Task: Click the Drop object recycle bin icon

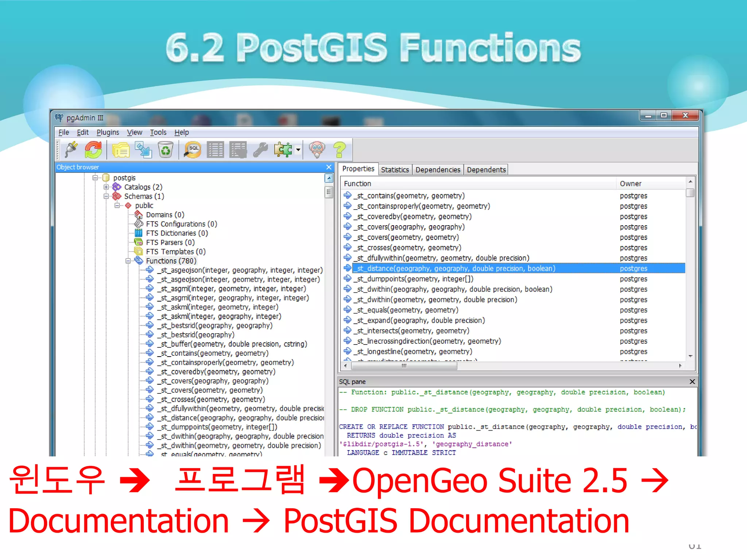Action: click(165, 150)
